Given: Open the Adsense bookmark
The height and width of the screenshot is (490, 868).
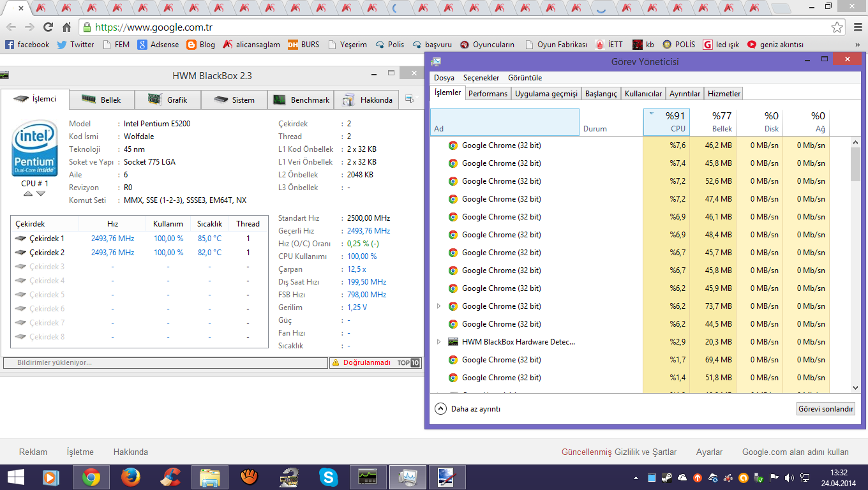Looking at the screenshot, I should point(158,45).
